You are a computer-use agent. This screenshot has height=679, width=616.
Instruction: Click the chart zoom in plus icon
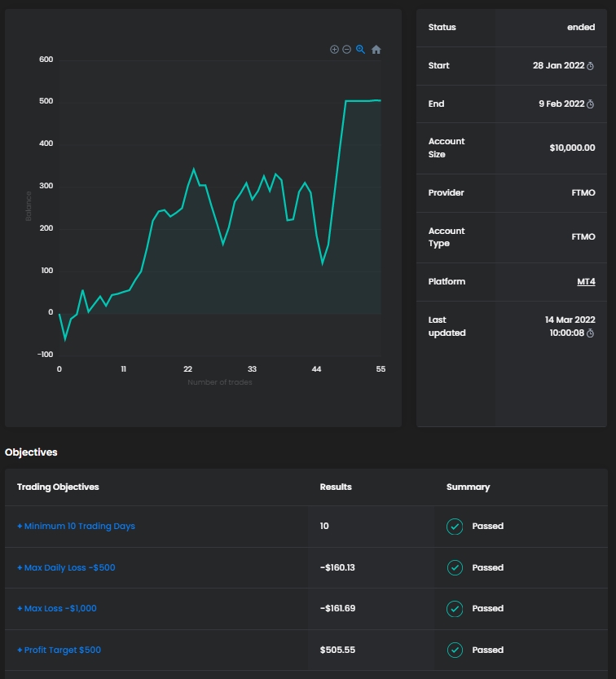click(x=334, y=50)
